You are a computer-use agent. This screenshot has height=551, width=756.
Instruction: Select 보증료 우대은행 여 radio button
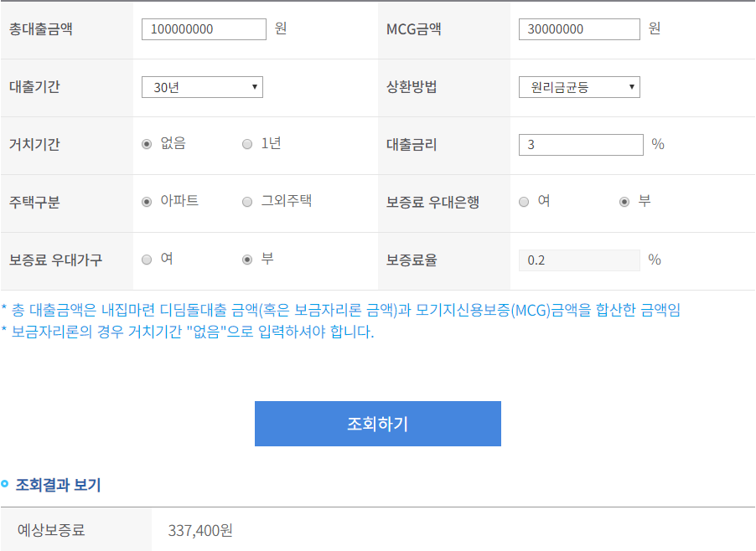tap(524, 202)
